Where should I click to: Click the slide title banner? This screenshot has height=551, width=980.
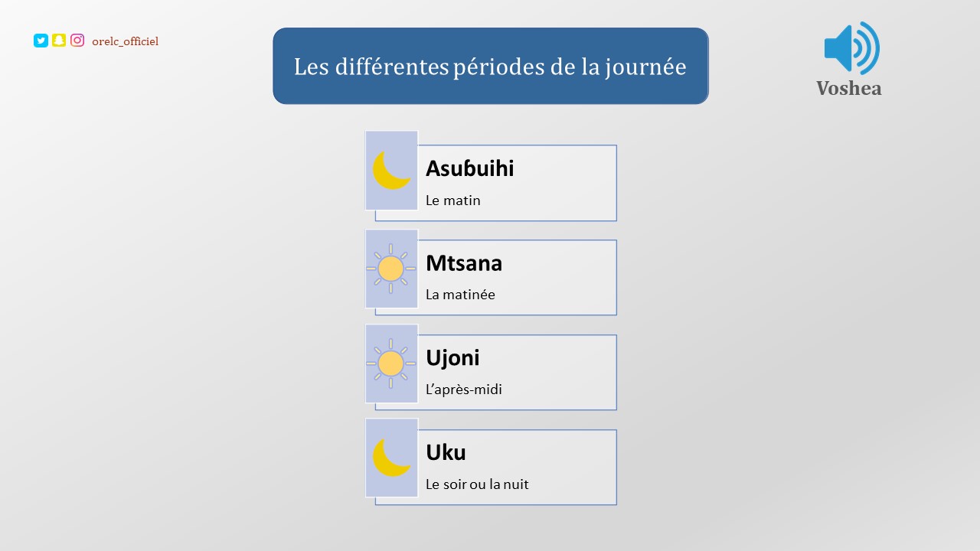[490, 66]
